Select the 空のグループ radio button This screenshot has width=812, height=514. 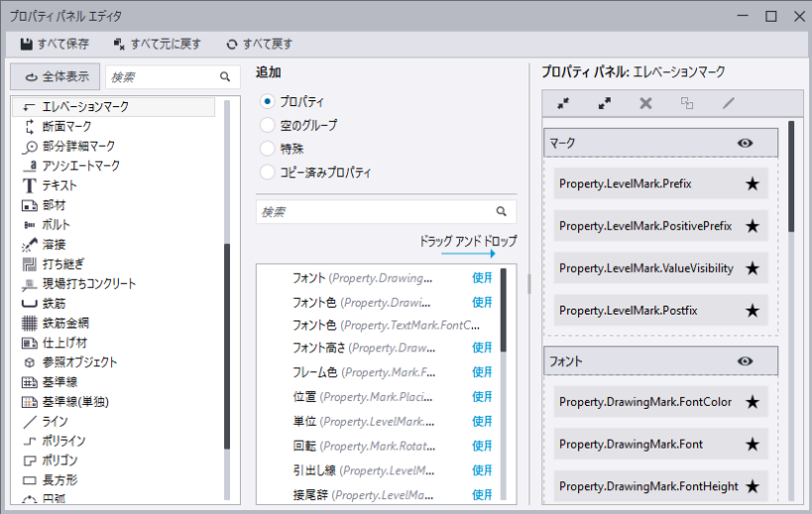[268, 125]
